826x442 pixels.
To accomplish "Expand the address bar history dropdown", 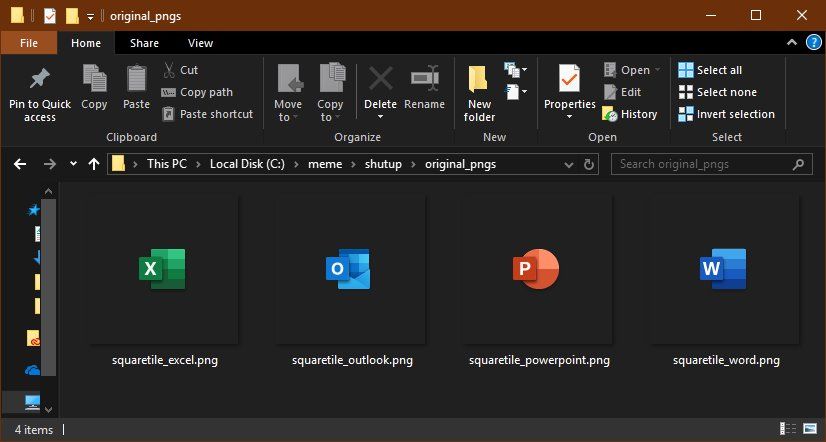I will pos(569,164).
